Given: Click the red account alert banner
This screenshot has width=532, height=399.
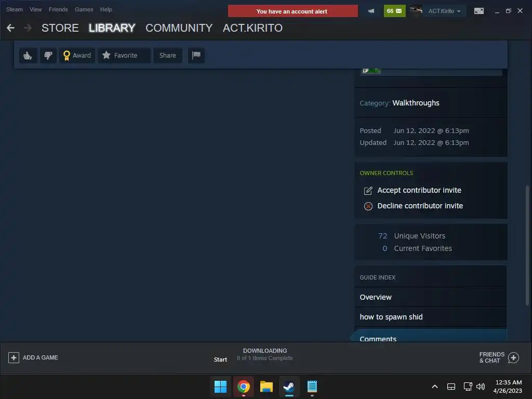Looking at the screenshot, I should tap(293, 11).
